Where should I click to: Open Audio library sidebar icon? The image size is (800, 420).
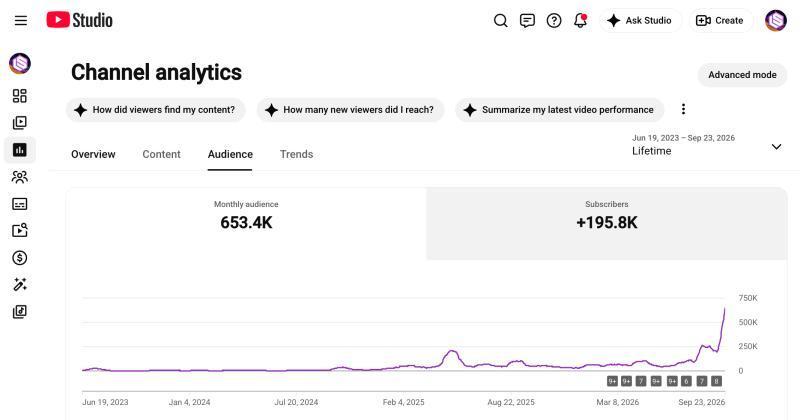click(20, 312)
